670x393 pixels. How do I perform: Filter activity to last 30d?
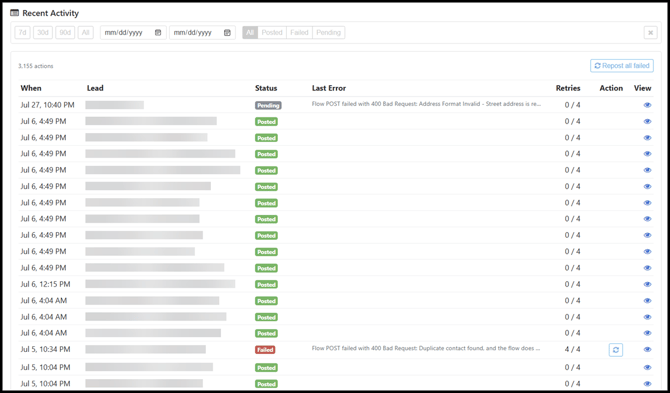[x=43, y=32]
